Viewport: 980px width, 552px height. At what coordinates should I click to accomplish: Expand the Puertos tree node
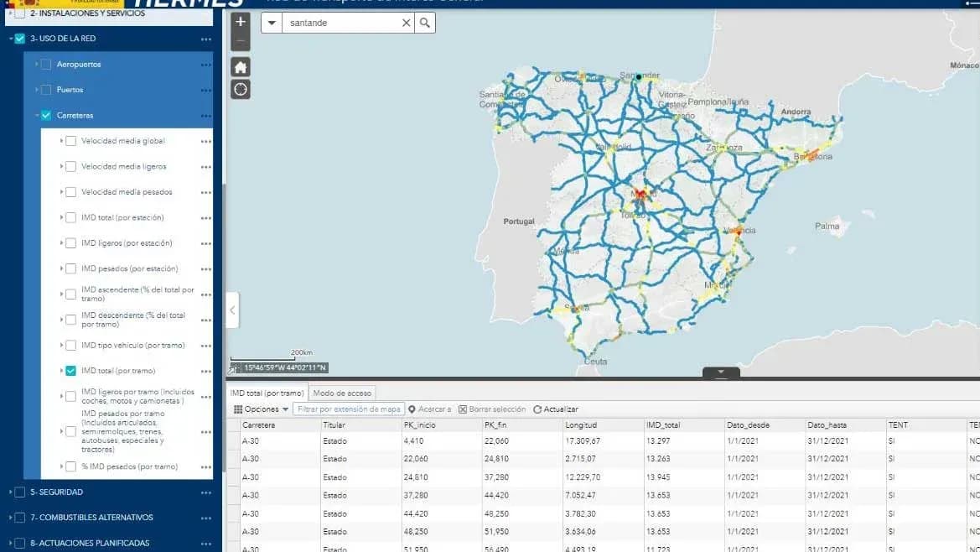point(37,90)
